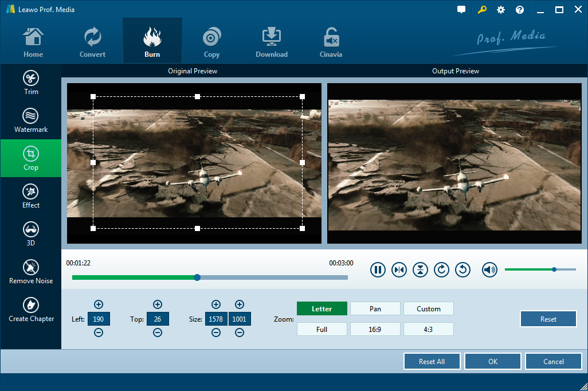Open the Remove Noise tool
The image size is (588, 391).
click(31, 272)
